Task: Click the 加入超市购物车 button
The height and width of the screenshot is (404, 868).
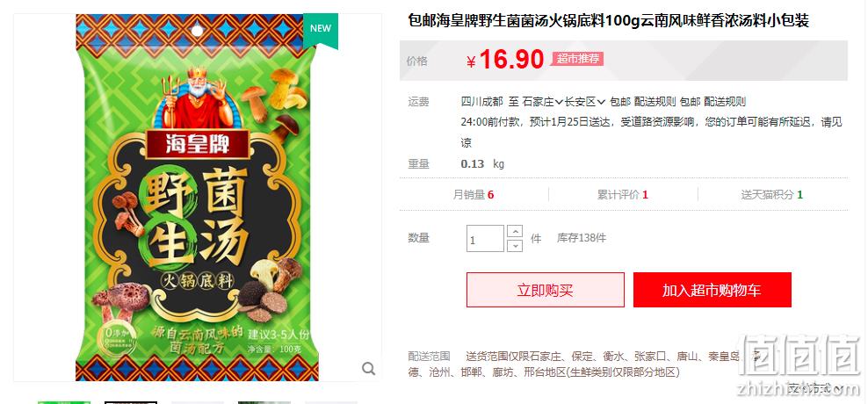Action: click(712, 290)
